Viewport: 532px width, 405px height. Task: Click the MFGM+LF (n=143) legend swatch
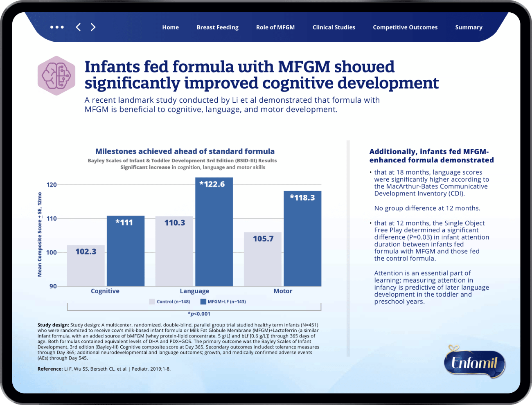point(203,301)
